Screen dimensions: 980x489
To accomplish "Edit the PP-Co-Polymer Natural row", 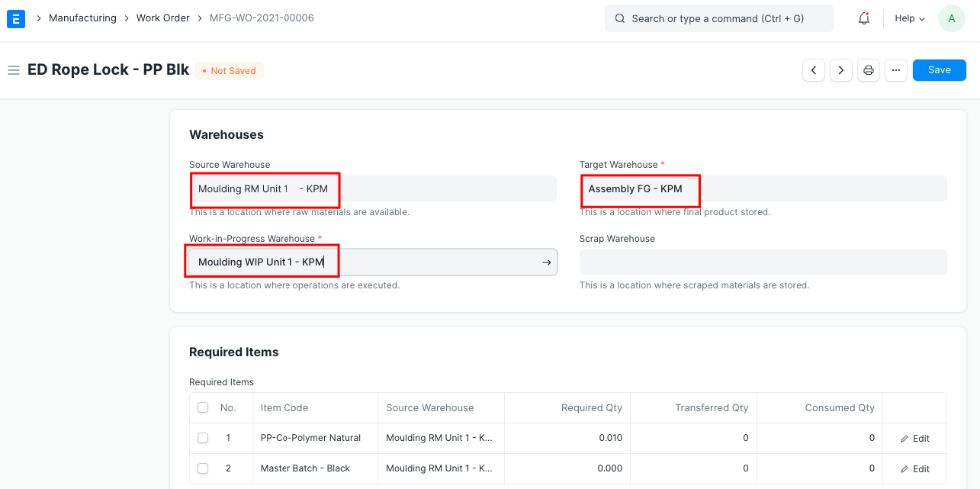I will (x=914, y=439).
